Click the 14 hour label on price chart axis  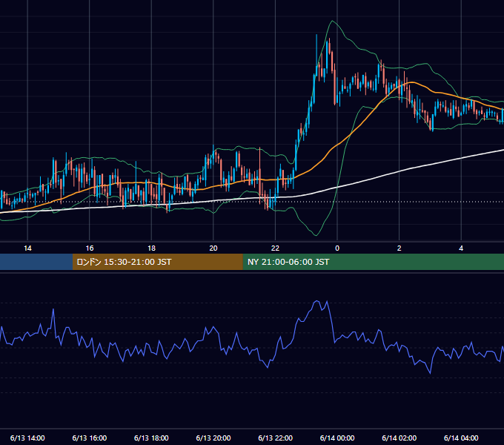coord(27,248)
